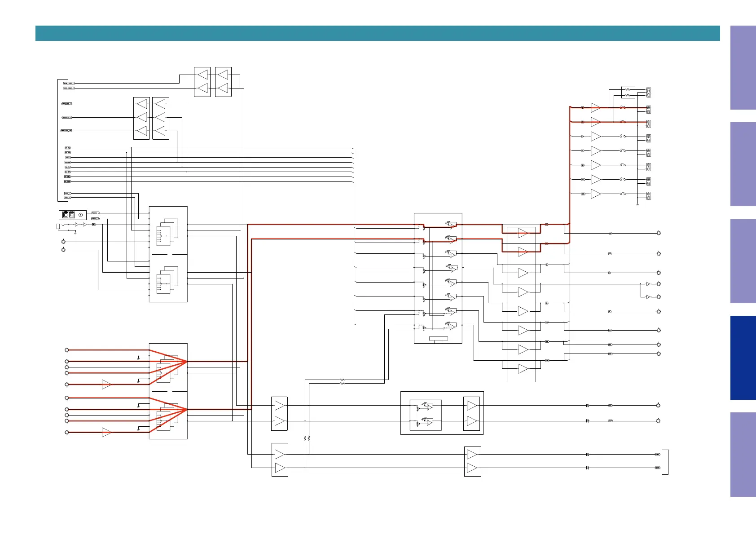Screen dimensions: 756x535
Task: Select the topmost speaker power amplifier triangle
Action: click(x=595, y=108)
